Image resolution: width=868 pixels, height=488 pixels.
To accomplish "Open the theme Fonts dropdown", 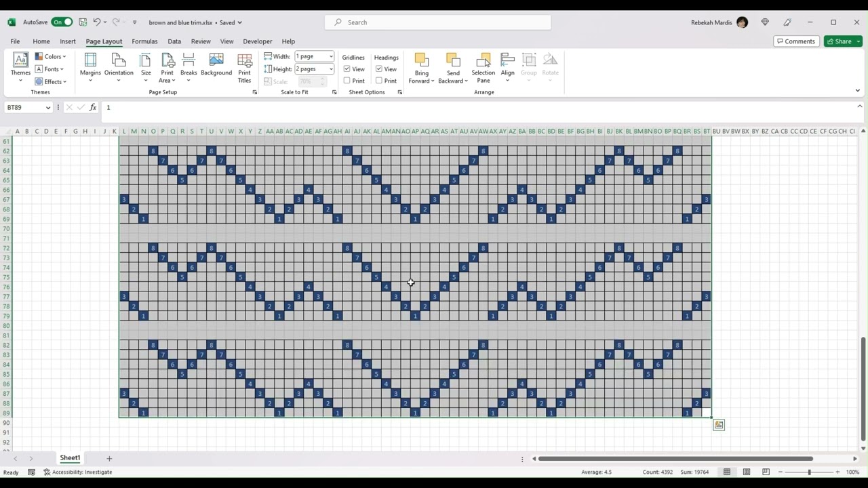I will point(50,69).
